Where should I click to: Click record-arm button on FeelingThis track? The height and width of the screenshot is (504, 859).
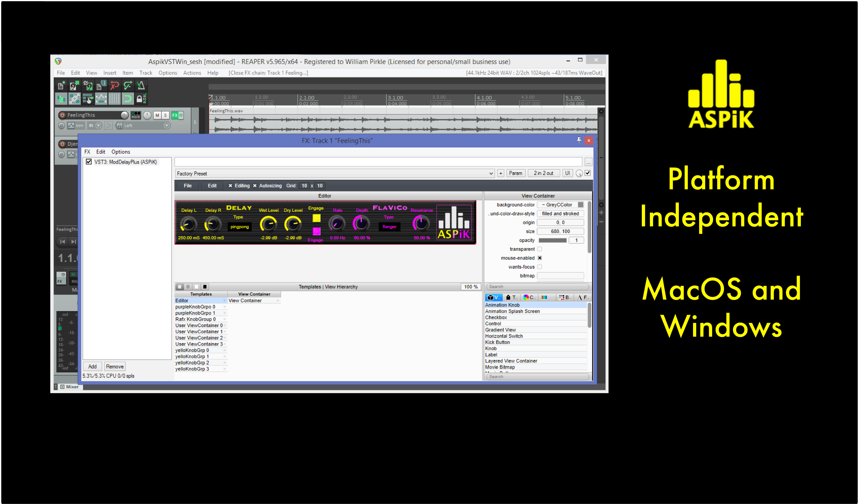click(62, 115)
